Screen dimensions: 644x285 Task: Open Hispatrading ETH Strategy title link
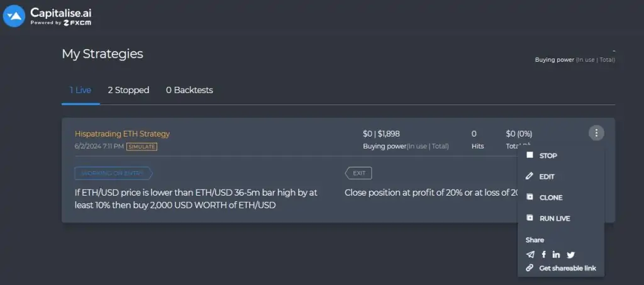coord(122,134)
